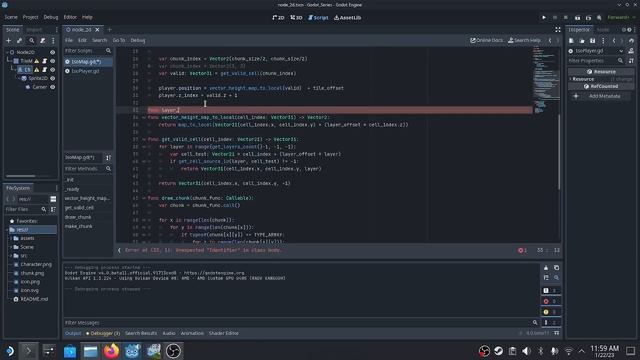Switch to the 2D workspace
The width and height of the screenshot is (640, 360).
pyautogui.click(x=278, y=18)
